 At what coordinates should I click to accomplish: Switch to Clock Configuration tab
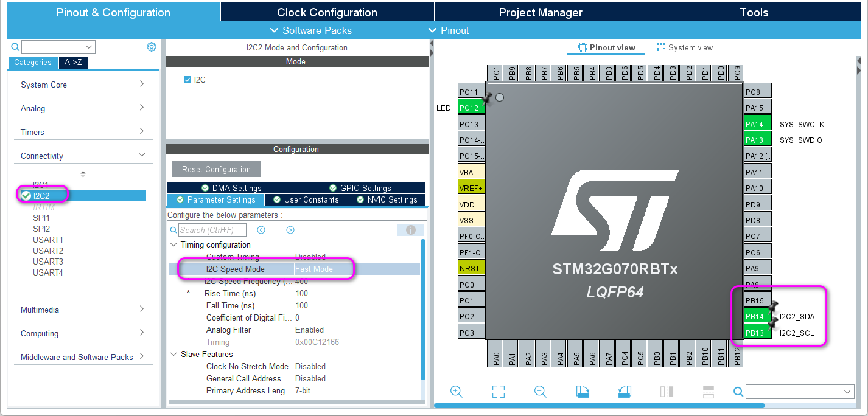(327, 12)
